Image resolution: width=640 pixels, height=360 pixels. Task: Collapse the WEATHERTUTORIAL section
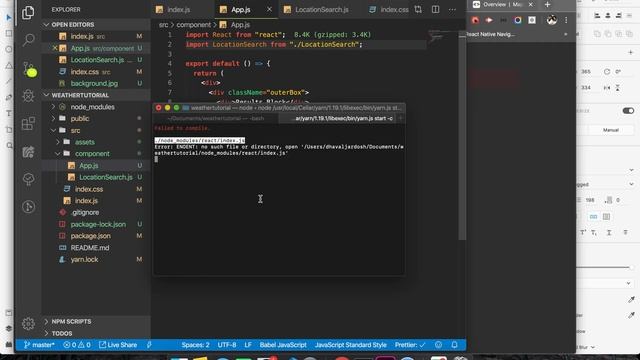(96, 95)
